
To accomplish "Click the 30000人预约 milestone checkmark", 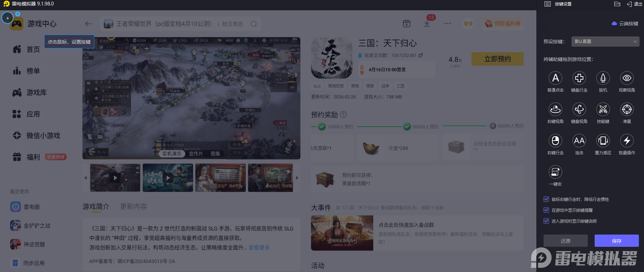I will tap(407, 127).
